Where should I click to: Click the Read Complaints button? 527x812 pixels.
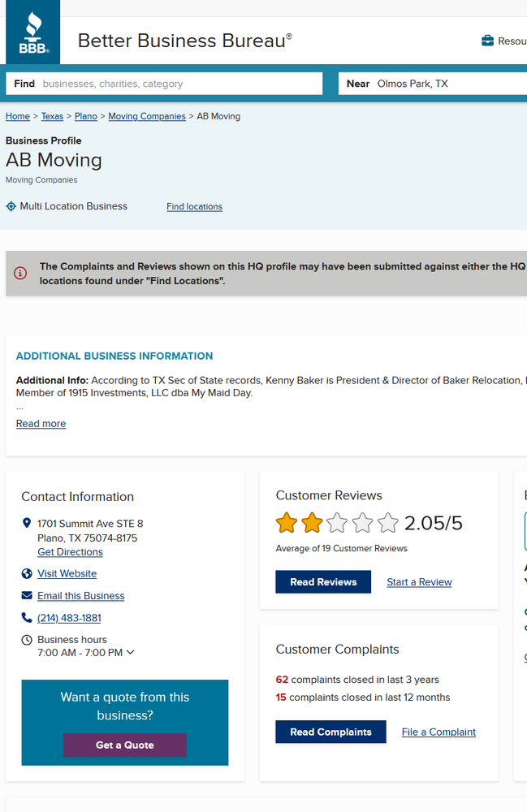coord(330,732)
